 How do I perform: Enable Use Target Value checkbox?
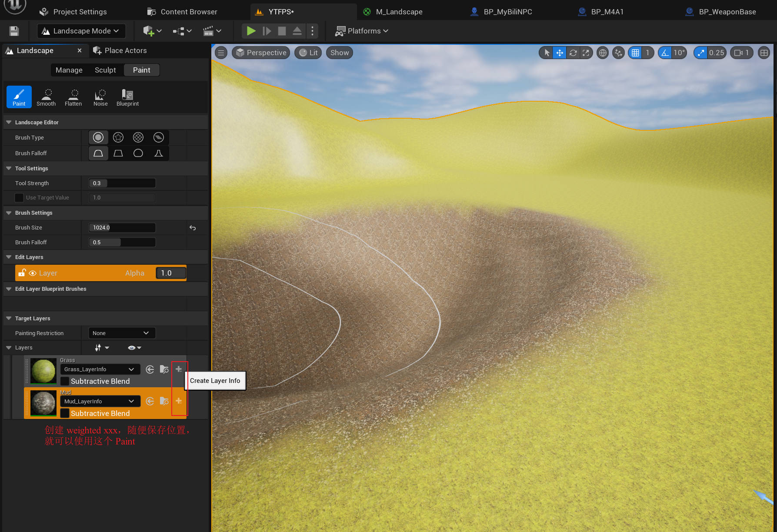[x=19, y=198]
